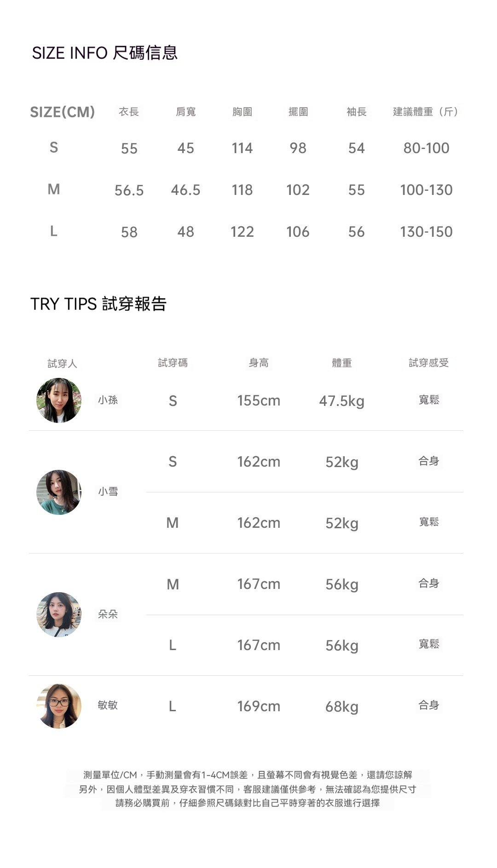Click the 小雪 avatar photo
Viewport: 497px width, 868px height.
(59, 492)
